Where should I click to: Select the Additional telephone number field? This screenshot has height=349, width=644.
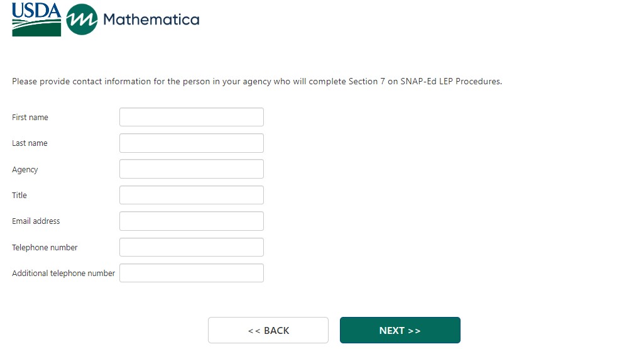(x=191, y=273)
